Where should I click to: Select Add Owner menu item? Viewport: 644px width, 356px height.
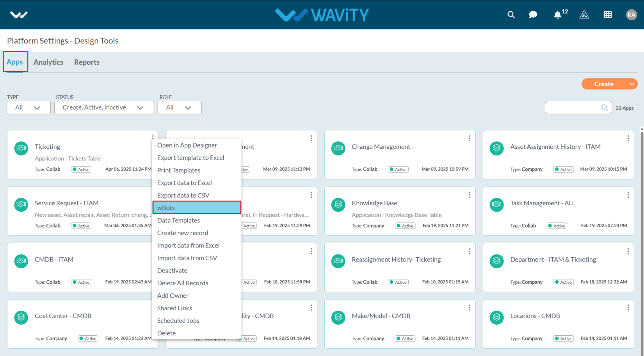pyautogui.click(x=197, y=295)
